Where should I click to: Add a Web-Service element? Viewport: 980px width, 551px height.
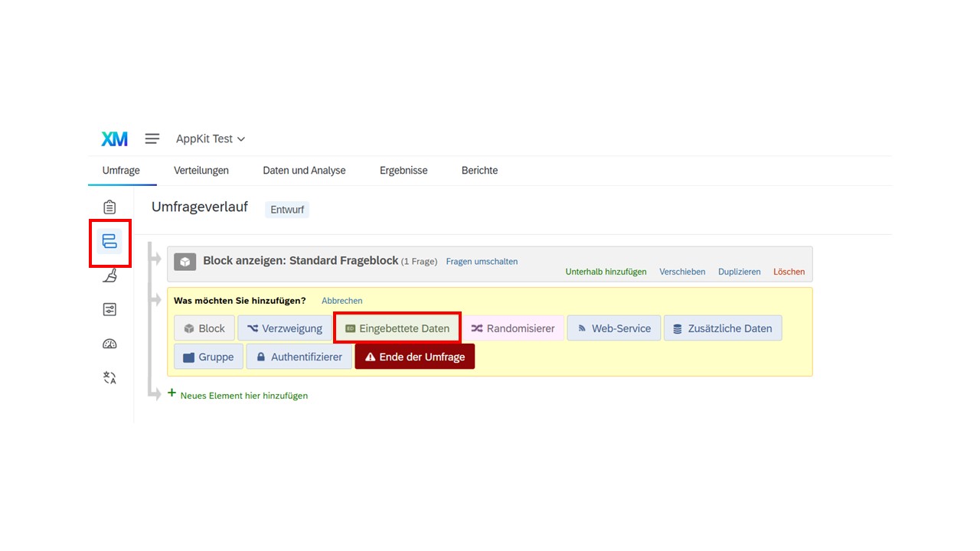pyautogui.click(x=614, y=328)
